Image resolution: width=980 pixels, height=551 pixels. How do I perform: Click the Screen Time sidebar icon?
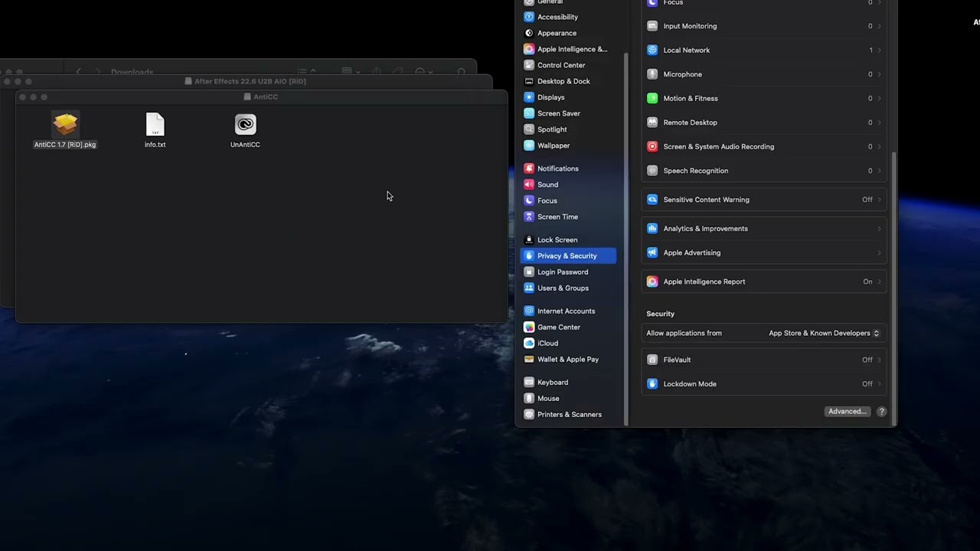tap(529, 217)
